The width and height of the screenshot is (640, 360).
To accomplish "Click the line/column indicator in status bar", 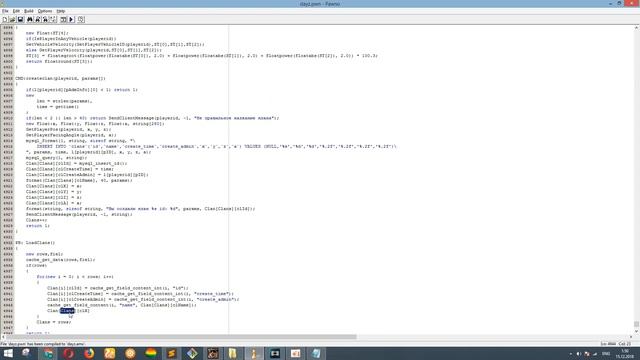I will click(x=616, y=344).
